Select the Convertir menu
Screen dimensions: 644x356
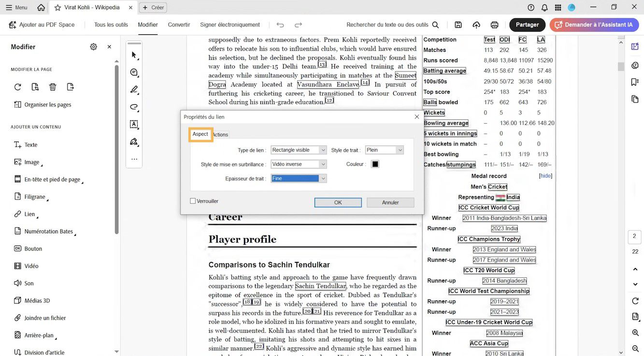tap(179, 25)
